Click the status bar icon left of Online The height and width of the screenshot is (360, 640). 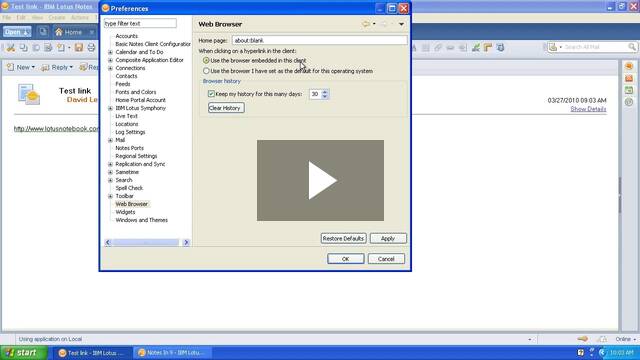tap(602, 339)
